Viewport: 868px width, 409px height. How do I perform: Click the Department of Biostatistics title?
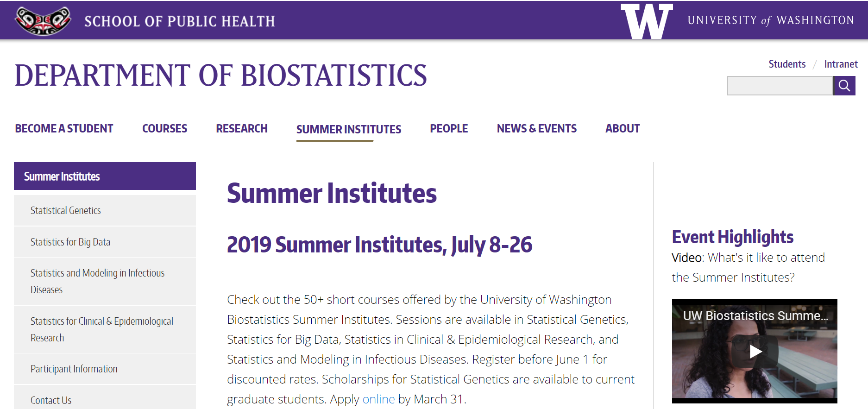[221, 76]
